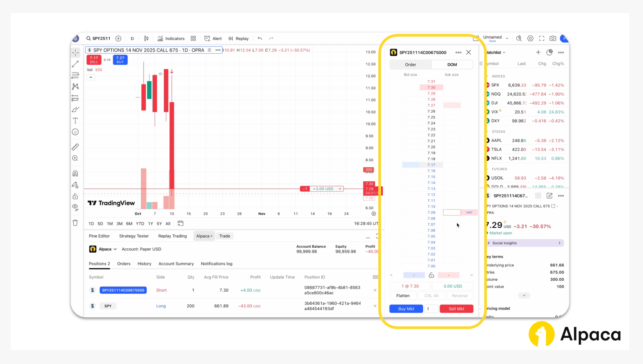The height and width of the screenshot is (364, 643).
Task: Open the Strategy Tester tab
Action: coord(134,236)
